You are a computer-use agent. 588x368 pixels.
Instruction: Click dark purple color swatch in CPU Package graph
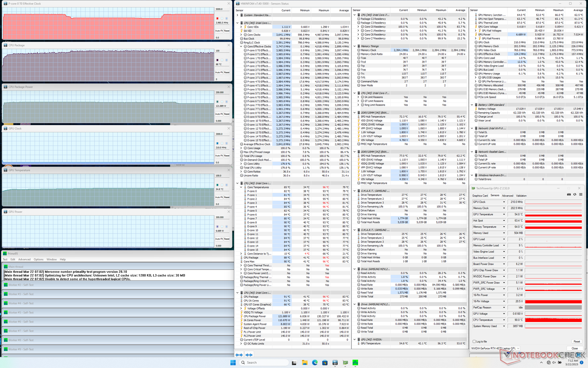click(217, 60)
